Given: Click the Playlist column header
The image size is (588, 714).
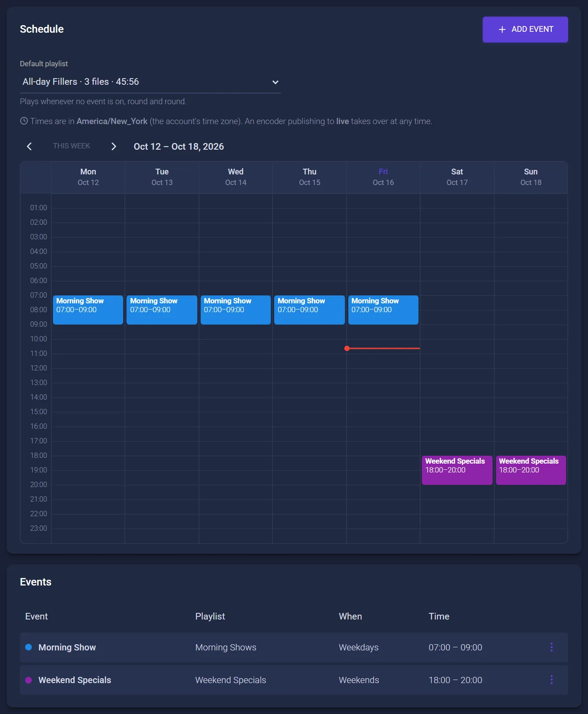Looking at the screenshot, I should click(x=210, y=616).
